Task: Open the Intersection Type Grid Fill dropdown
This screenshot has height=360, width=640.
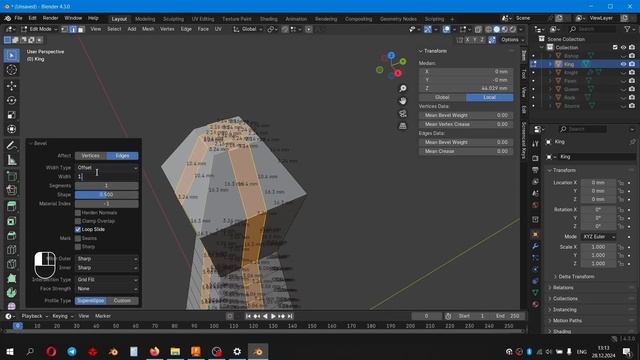Action: click(107, 280)
